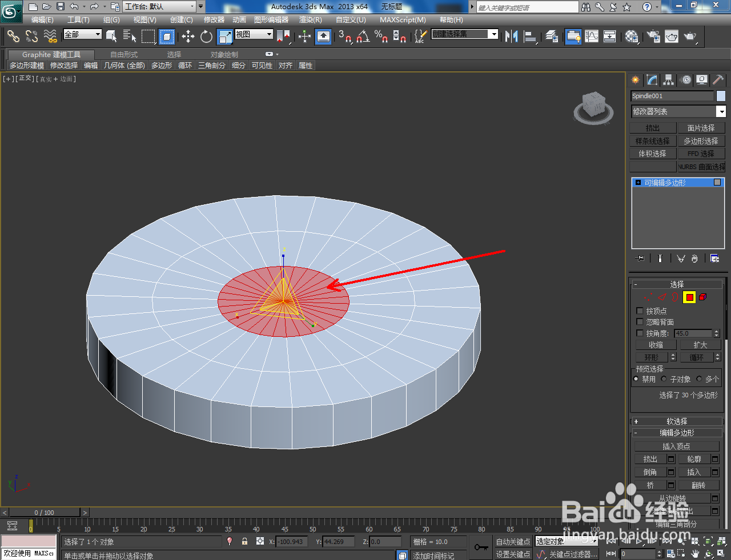The width and height of the screenshot is (731, 560).
Task: Switch to the Hierarchy panel icon
Action: tap(668, 80)
